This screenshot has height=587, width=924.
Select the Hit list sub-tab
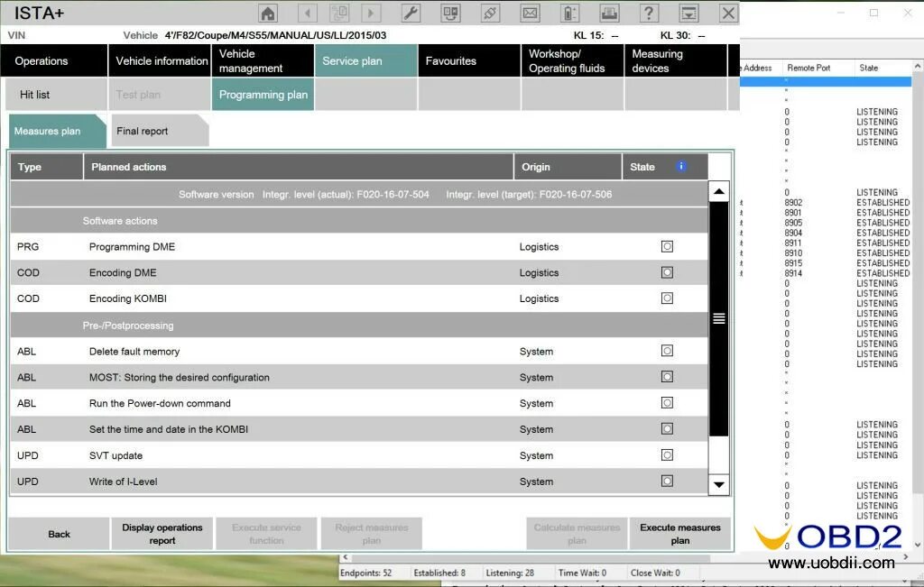pyautogui.click(x=57, y=94)
